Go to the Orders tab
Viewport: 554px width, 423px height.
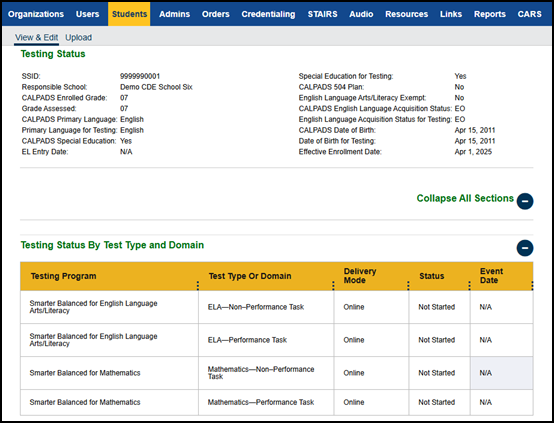216,14
